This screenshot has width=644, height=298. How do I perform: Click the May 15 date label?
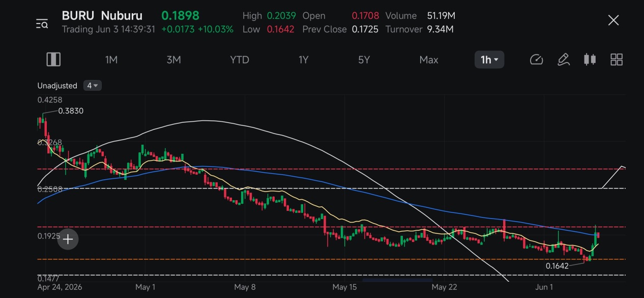click(346, 287)
